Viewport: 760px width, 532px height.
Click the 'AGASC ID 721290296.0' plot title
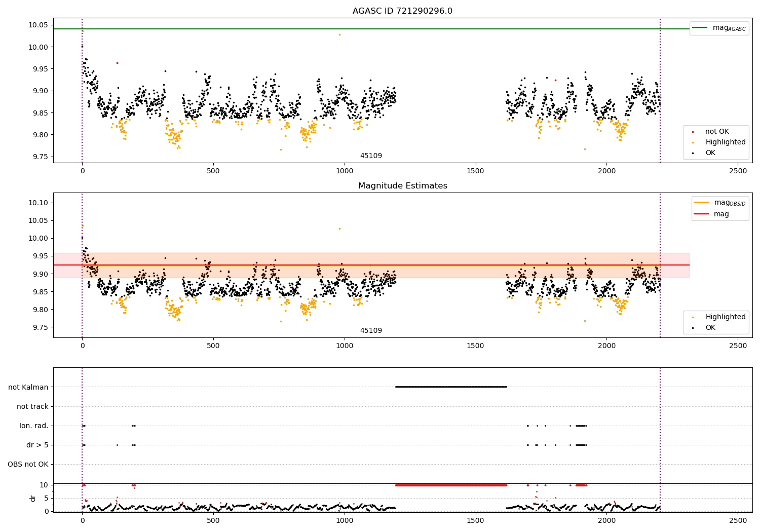point(402,11)
